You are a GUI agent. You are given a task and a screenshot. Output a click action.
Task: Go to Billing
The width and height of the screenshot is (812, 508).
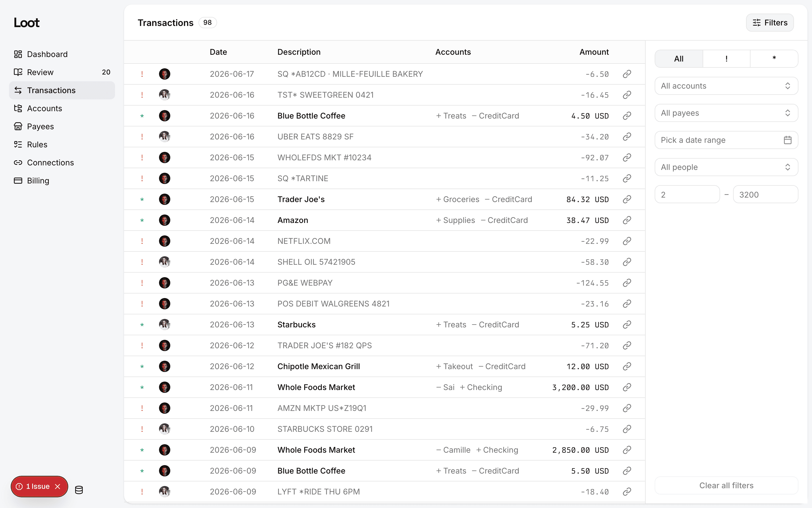click(x=62, y=181)
